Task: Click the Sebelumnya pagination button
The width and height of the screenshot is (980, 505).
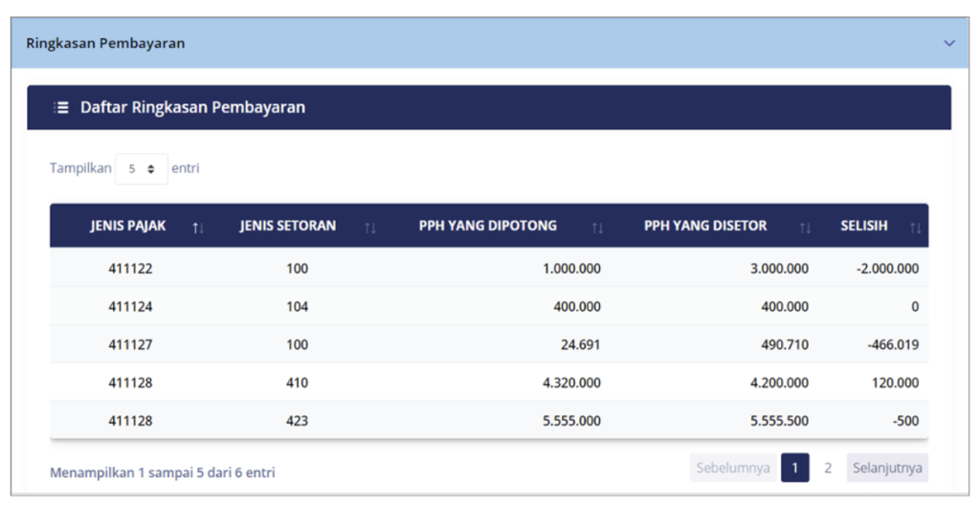Action: click(733, 468)
